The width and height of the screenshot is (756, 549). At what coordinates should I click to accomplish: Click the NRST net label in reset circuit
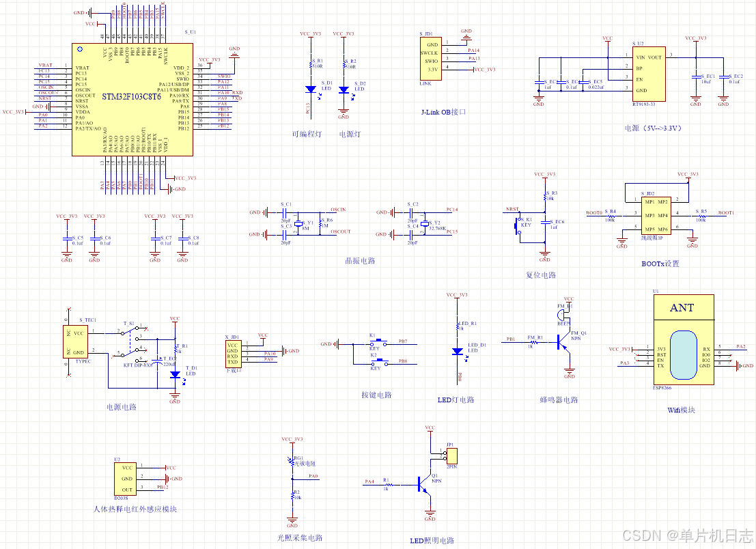coord(512,209)
